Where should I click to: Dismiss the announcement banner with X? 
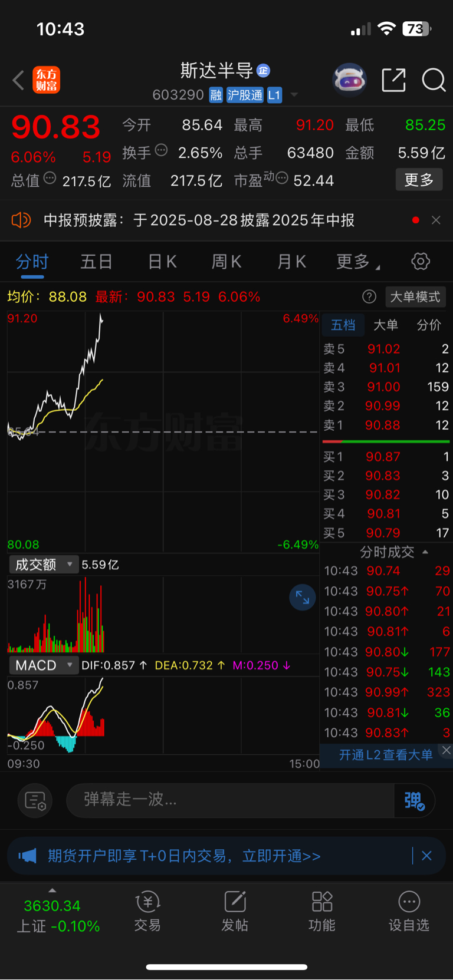pos(436,220)
